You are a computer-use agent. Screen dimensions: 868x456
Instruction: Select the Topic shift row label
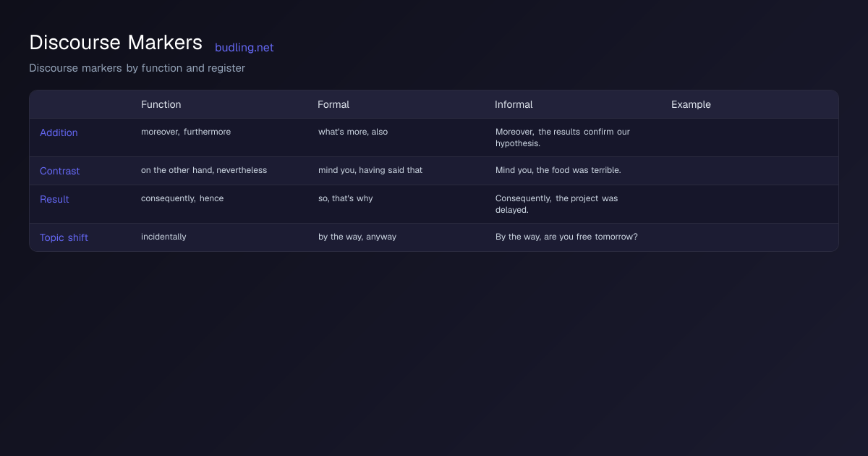point(64,237)
